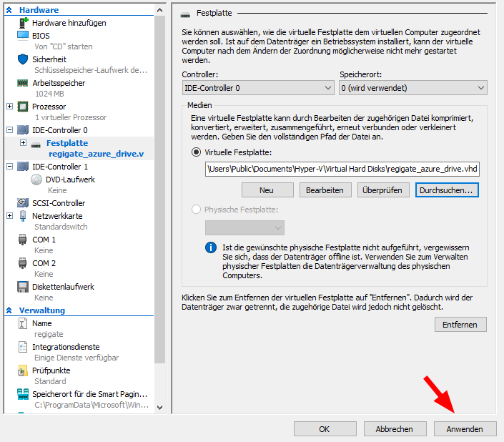Open the physical disk dropdown
This screenshot has height=442, width=504.
click(244, 228)
